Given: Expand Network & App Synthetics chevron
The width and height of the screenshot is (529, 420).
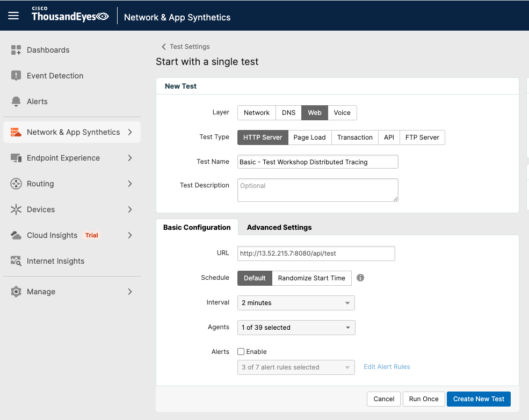Looking at the screenshot, I should [x=130, y=132].
